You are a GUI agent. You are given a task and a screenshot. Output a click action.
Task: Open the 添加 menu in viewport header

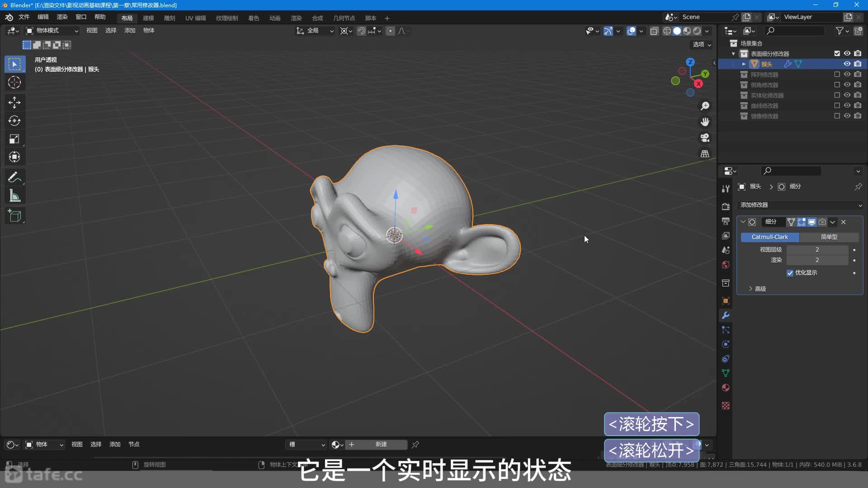(130, 31)
